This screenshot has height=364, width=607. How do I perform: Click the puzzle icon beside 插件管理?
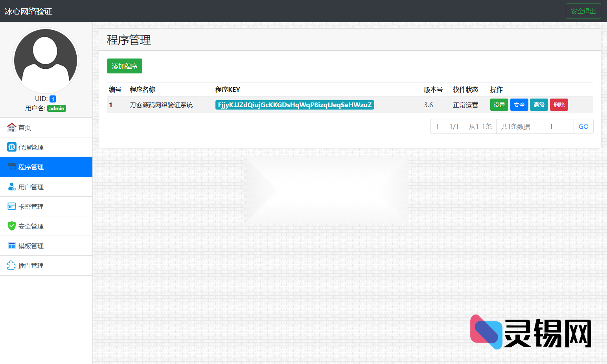point(12,265)
